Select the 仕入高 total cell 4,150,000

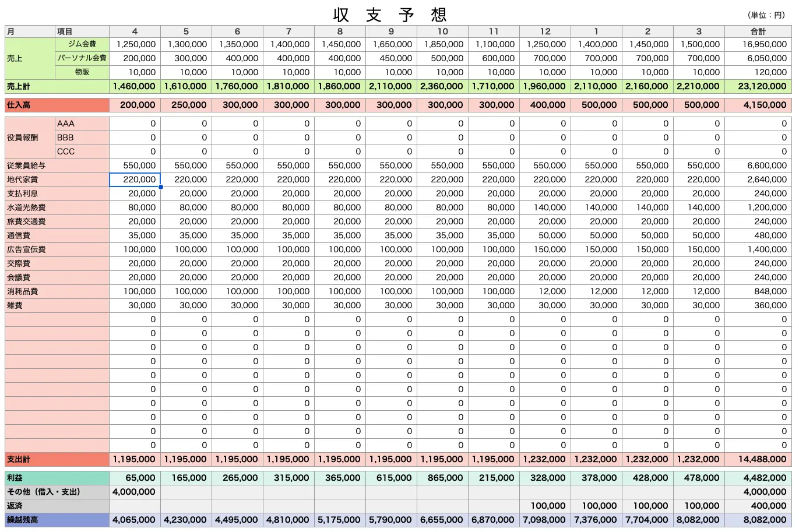758,105
